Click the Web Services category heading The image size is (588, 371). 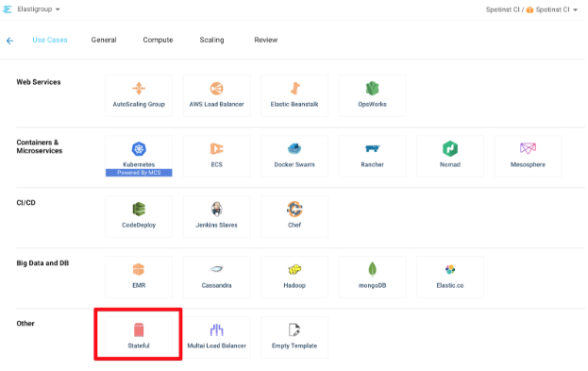(39, 82)
